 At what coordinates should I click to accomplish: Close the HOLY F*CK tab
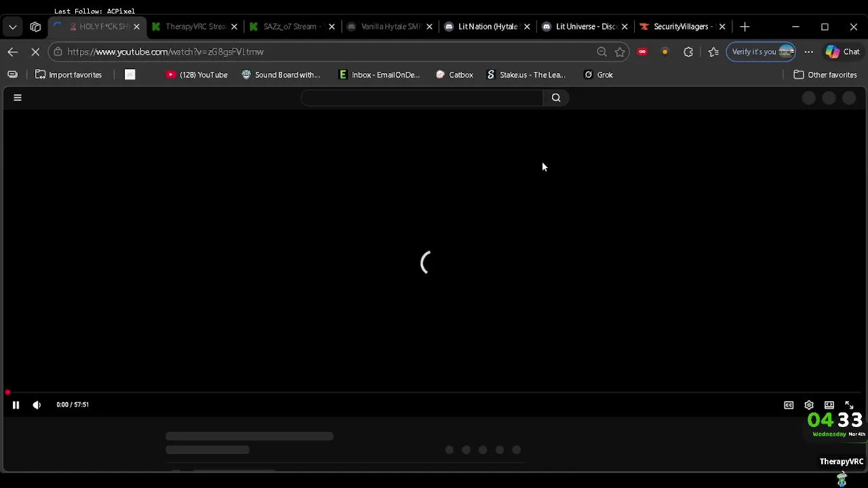pos(136,26)
